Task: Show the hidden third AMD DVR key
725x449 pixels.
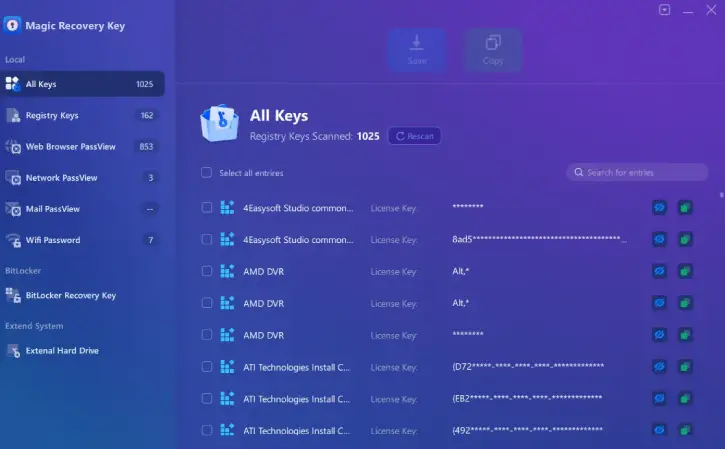Action: pos(659,335)
